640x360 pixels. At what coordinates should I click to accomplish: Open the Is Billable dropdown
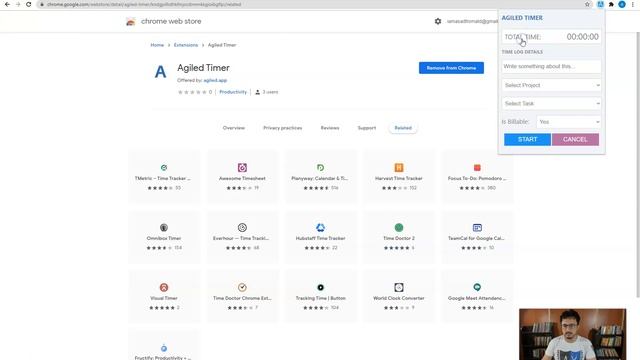pyautogui.click(x=569, y=122)
